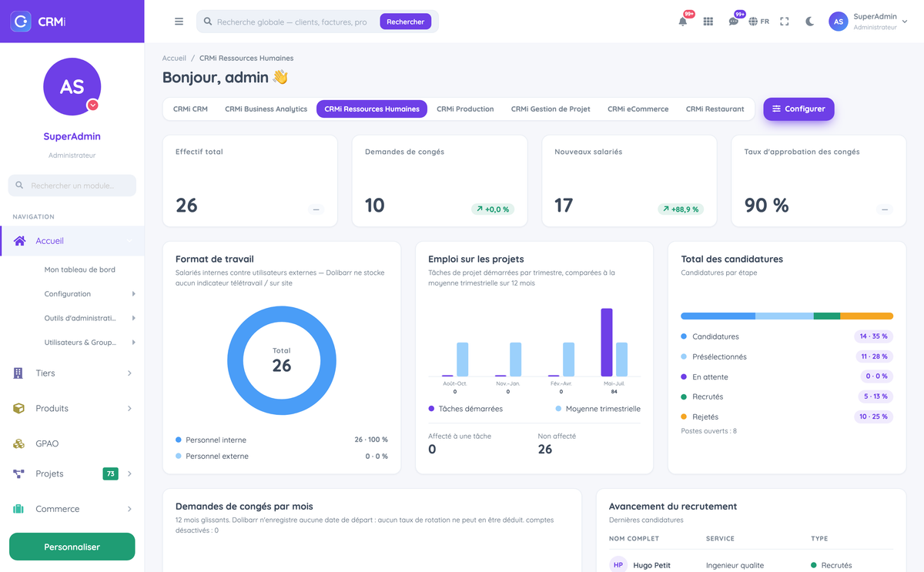This screenshot has height=572, width=924.
Task: Open Mon tableau de bord
Action: pyautogui.click(x=80, y=269)
